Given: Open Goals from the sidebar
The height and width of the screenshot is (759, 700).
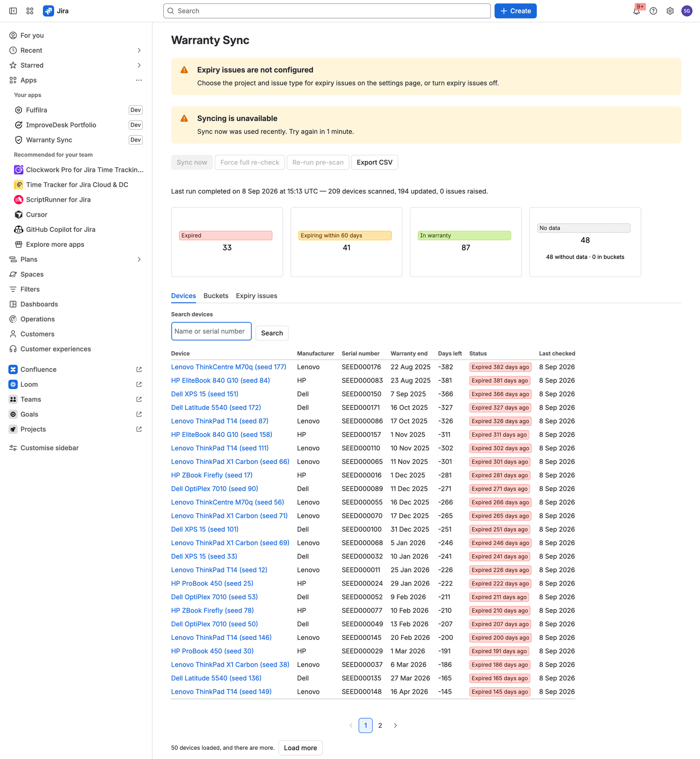Looking at the screenshot, I should [75, 414].
